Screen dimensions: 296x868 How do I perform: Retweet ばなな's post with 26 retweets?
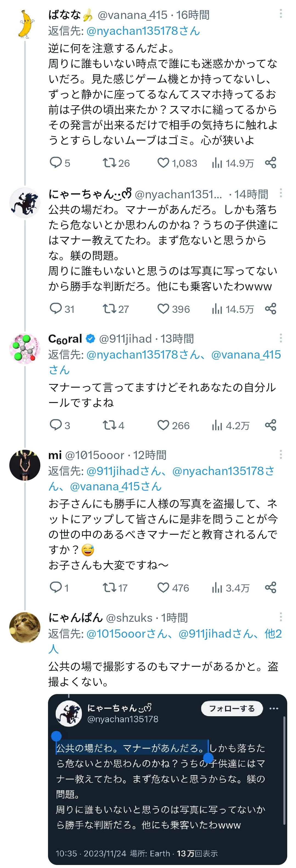tap(109, 163)
